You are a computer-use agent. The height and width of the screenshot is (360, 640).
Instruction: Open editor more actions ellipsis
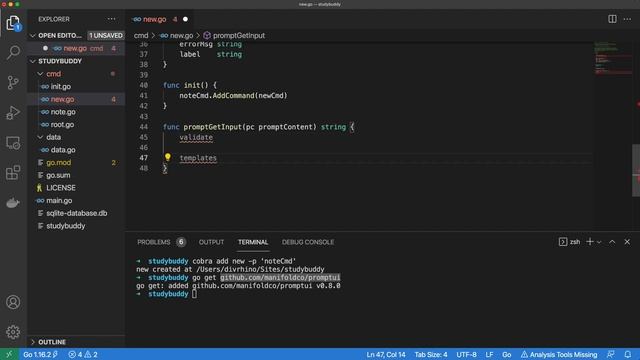(627, 19)
